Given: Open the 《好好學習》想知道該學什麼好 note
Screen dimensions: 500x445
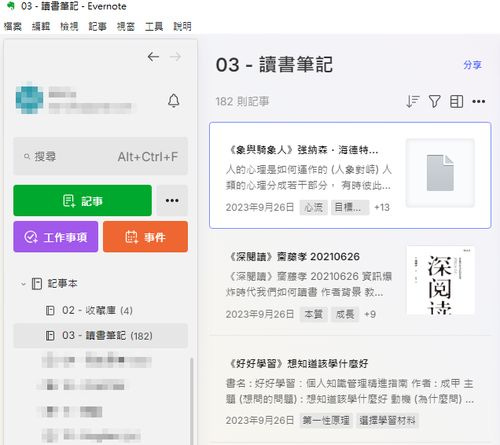Looking at the screenshot, I should coord(350,390).
